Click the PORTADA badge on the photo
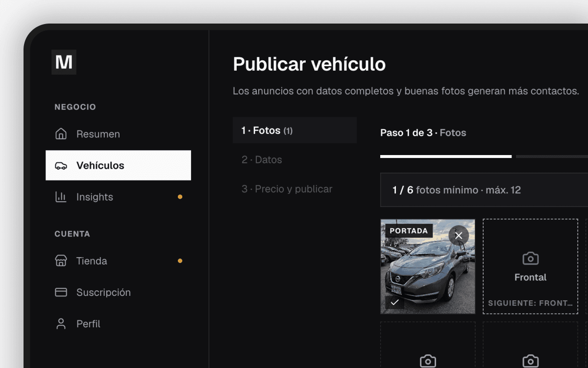 (409, 231)
